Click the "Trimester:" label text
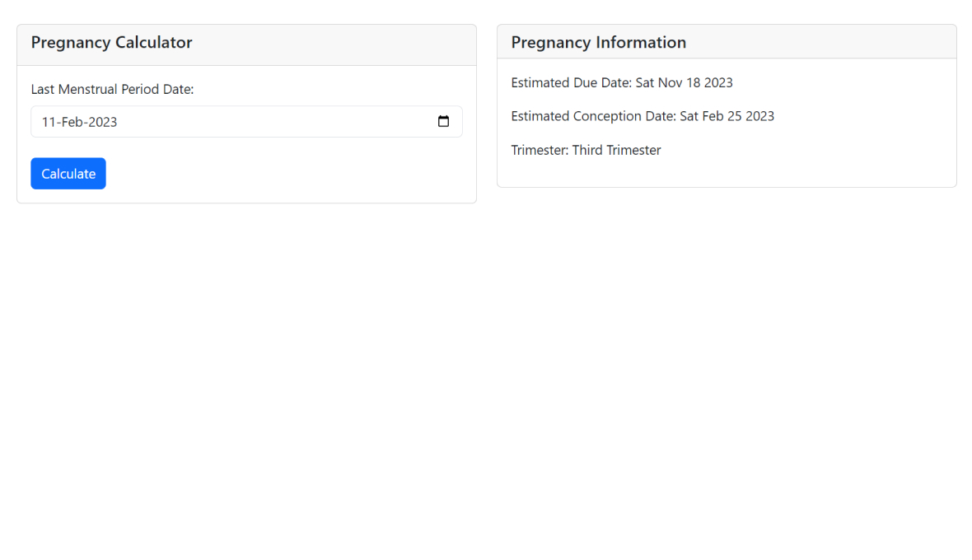Image resolution: width=972 pixels, height=560 pixels. pyautogui.click(x=540, y=150)
